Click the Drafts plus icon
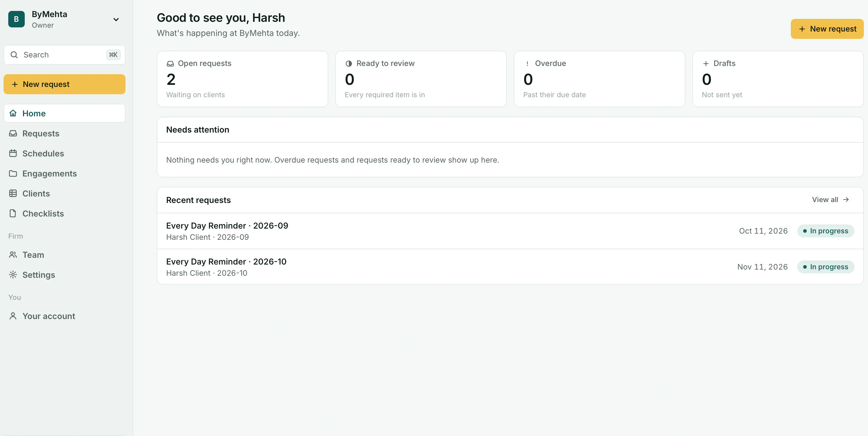 [x=706, y=64]
